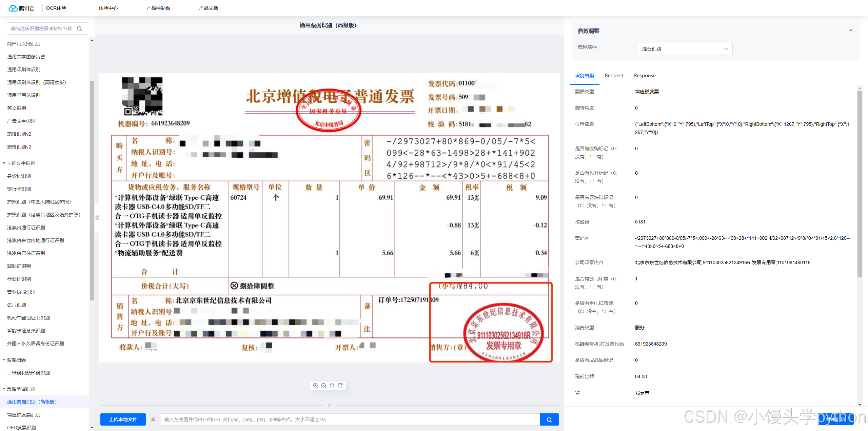
Task: Rotate the invoice clockwise
Action: [x=340, y=386]
